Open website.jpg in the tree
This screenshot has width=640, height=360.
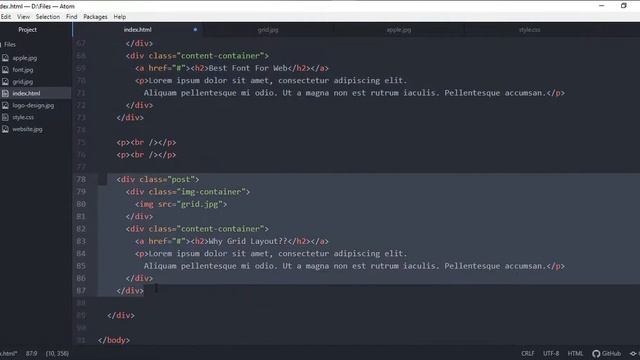pyautogui.click(x=27, y=129)
